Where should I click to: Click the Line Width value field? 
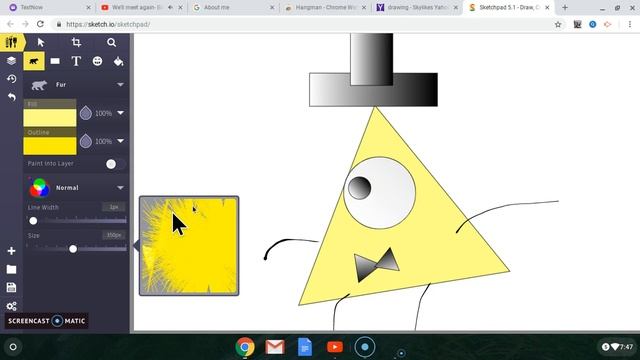(114, 207)
